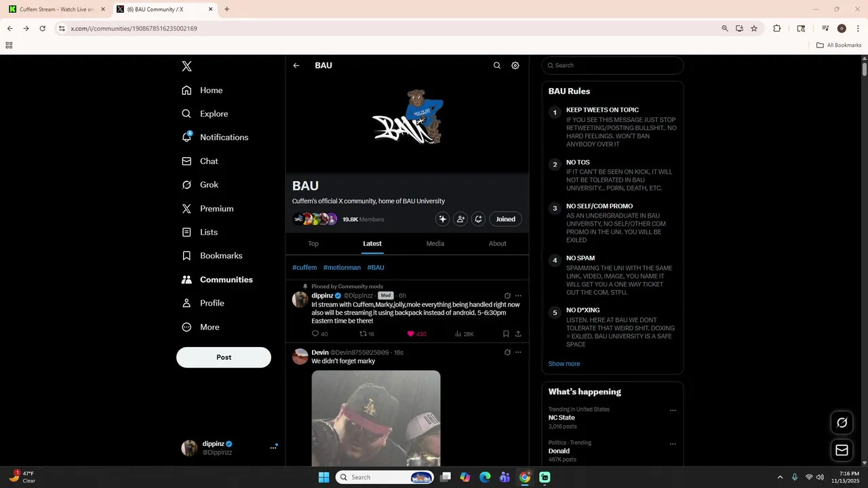The image size is (868, 488).
Task: Open Grok explain on Devin's post
Action: [x=507, y=352]
